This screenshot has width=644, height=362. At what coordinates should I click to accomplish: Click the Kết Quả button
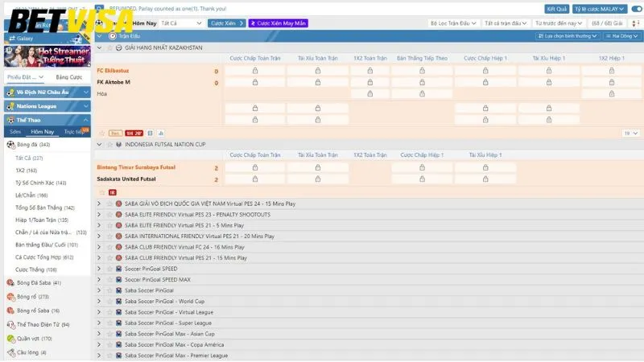[556, 9]
